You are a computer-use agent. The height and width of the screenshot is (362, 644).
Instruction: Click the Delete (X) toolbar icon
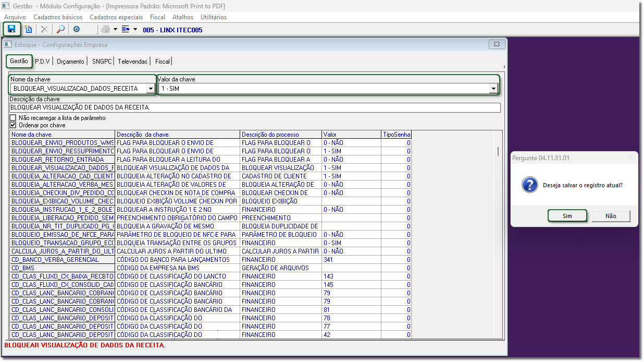(44, 29)
